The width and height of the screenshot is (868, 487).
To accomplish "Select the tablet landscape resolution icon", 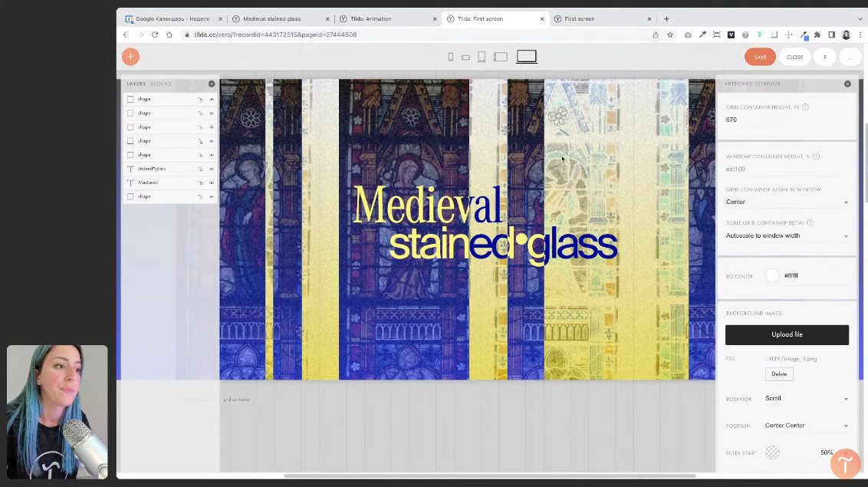I will coord(501,57).
